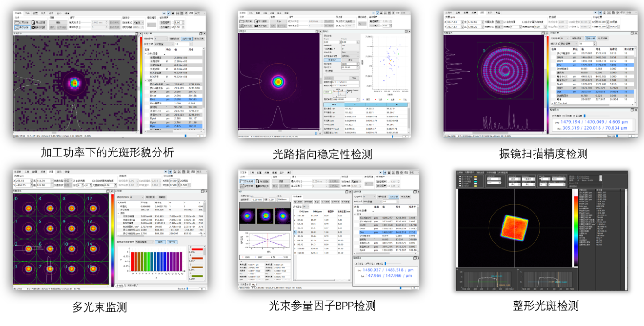Toggle 自动计算光斑角度 checkbox in 振镜扫描精度检测 window
The image size is (644, 326).
pos(523,22)
